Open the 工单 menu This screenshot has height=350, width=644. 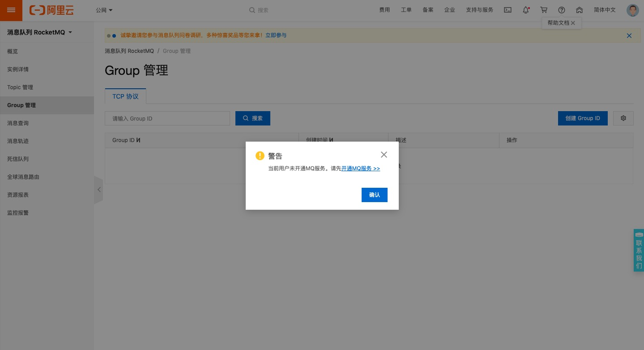click(406, 10)
